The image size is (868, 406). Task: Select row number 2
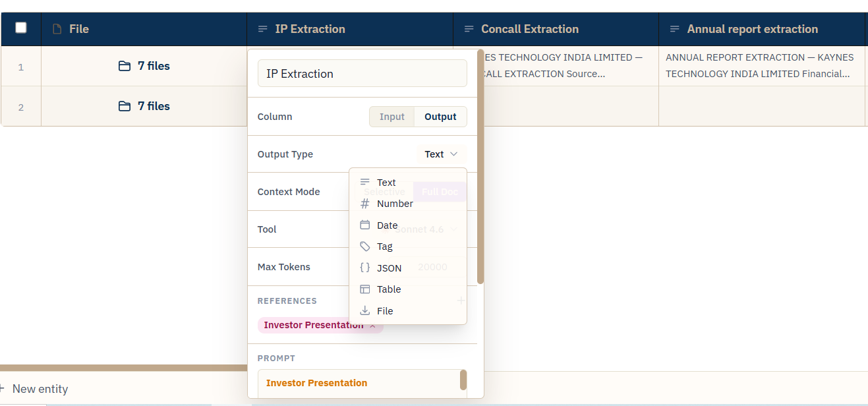point(21,107)
